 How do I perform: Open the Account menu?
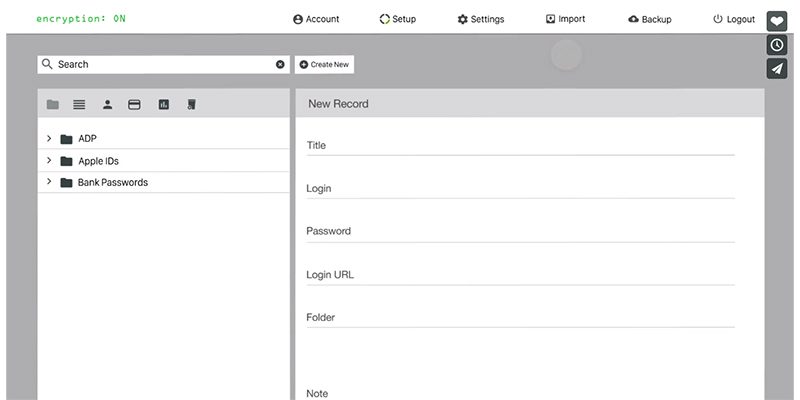coord(316,19)
